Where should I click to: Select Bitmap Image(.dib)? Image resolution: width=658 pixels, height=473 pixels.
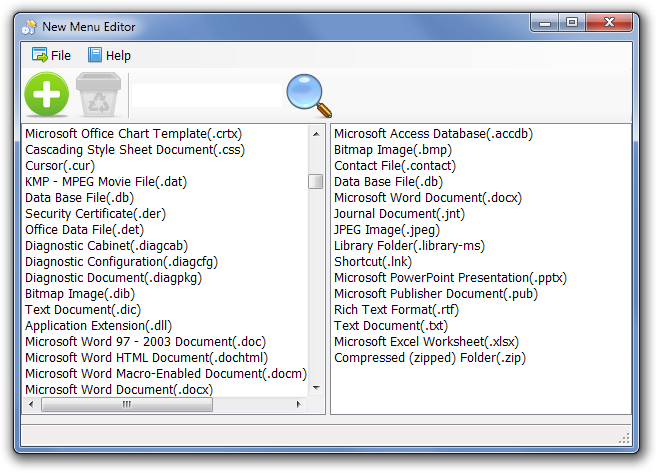[x=80, y=293]
